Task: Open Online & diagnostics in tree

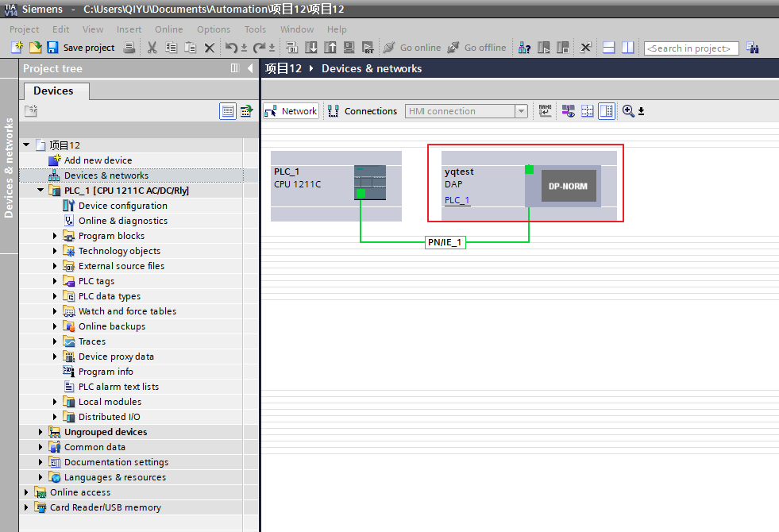Action: click(123, 221)
